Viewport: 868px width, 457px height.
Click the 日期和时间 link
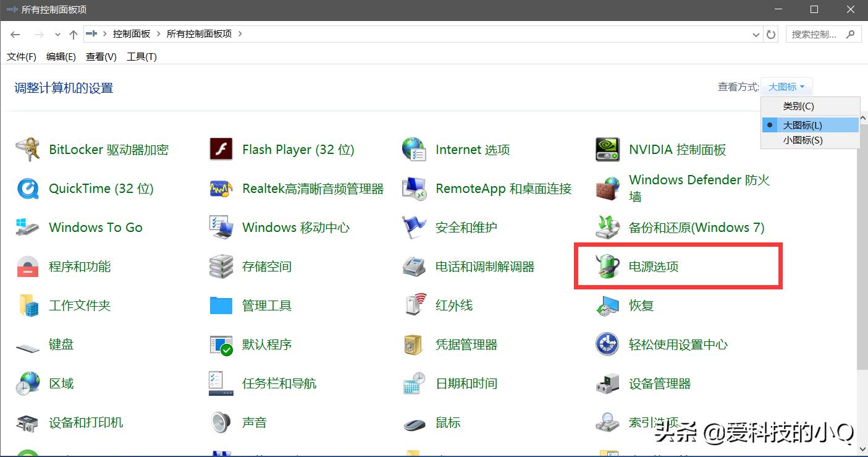466,383
